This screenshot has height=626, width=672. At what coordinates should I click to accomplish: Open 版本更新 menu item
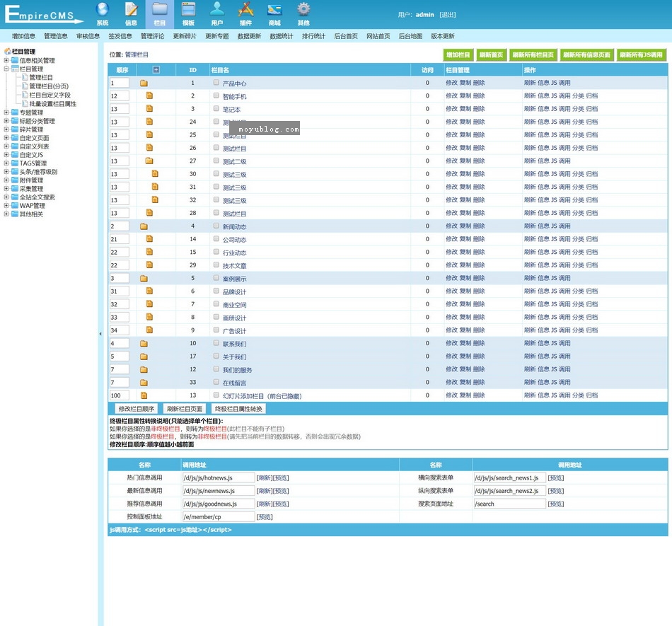tap(443, 36)
